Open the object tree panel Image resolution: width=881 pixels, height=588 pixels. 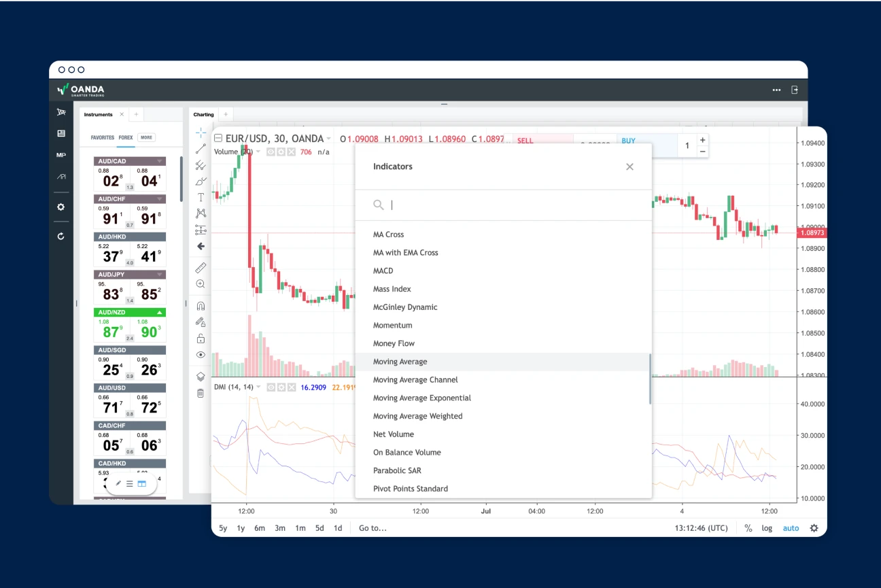click(201, 376)
